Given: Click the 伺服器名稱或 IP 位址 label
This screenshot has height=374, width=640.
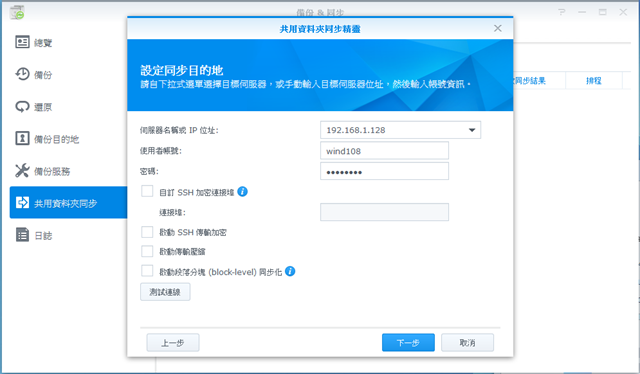Looking at the screenshot, I should tap(179, 130).
